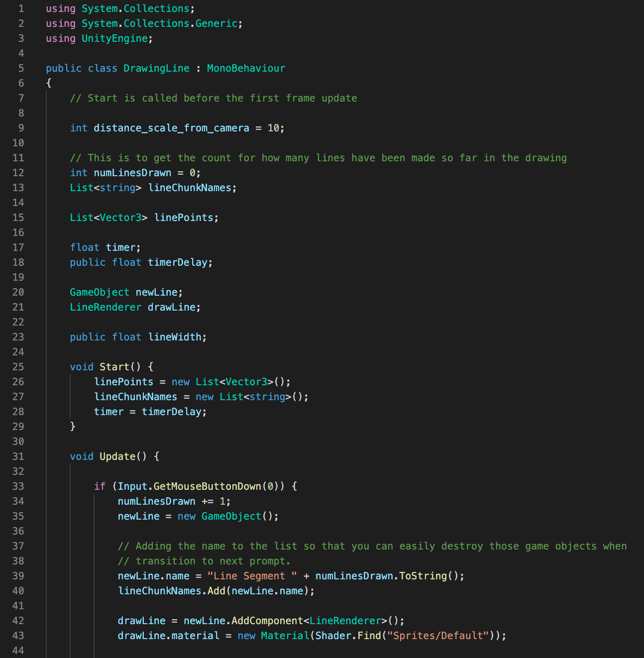Click 'new GameObject()' on line 35
The width and height of the screenshot is (644, 658).
225,516
